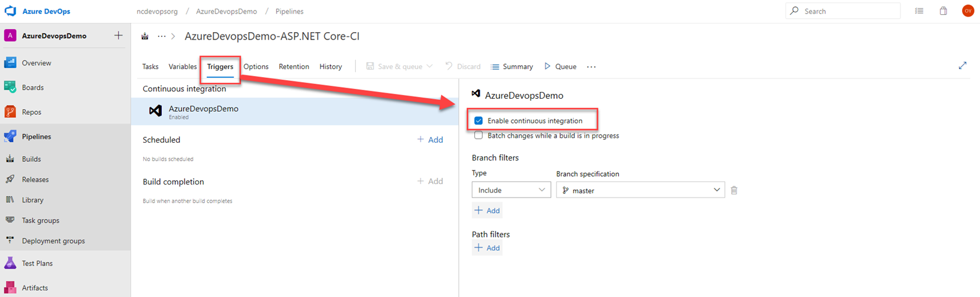This screenshot has width=980, height=297.
Task: Open the user profile avatar
Action: (968, 11)
